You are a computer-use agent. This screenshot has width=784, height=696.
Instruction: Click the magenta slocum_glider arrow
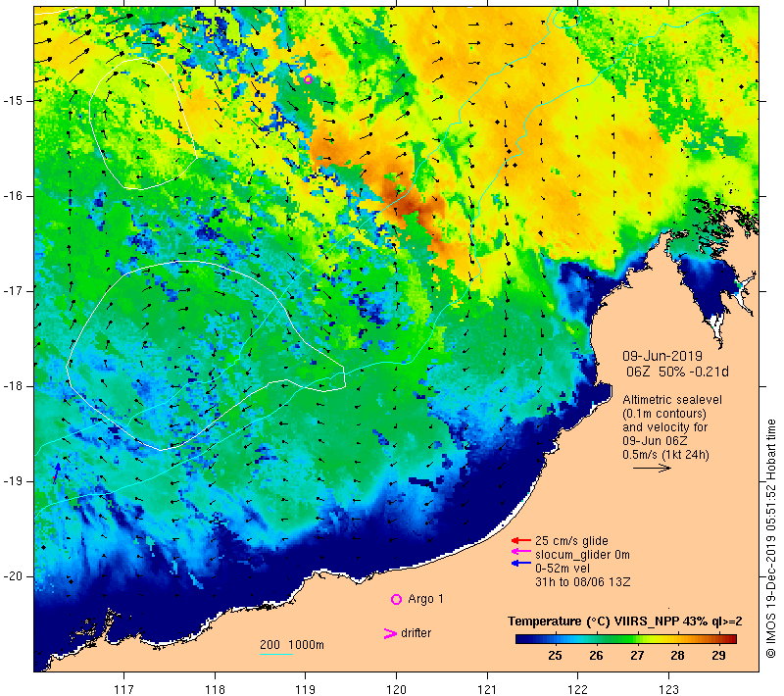pos(521,552)
